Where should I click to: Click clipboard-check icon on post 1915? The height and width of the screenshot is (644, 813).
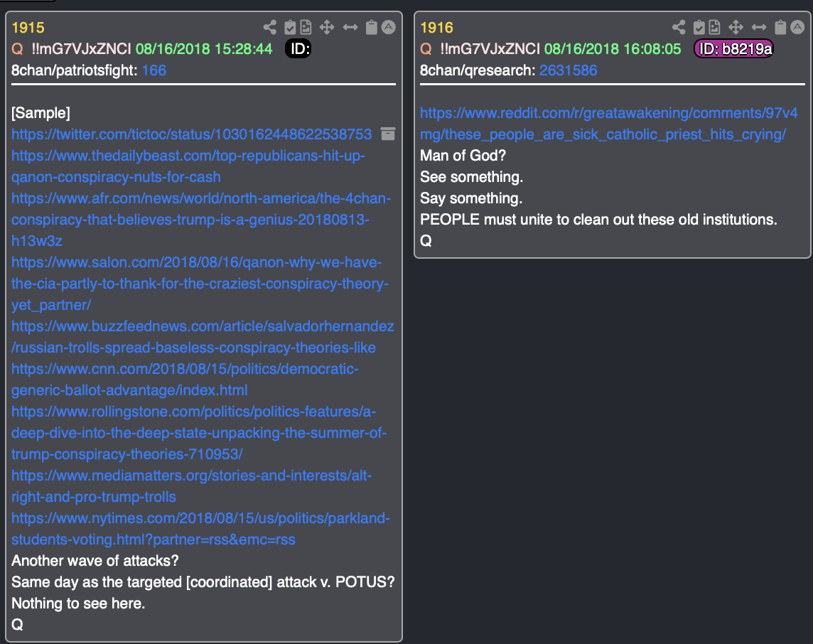pyautogui.click(x=291, y=27)
